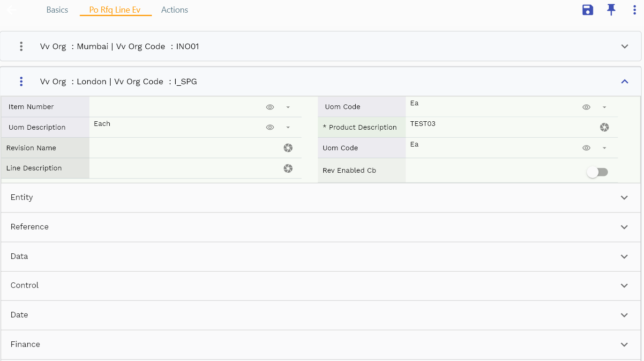Select the Actions tab

click(x=174, y=9)
